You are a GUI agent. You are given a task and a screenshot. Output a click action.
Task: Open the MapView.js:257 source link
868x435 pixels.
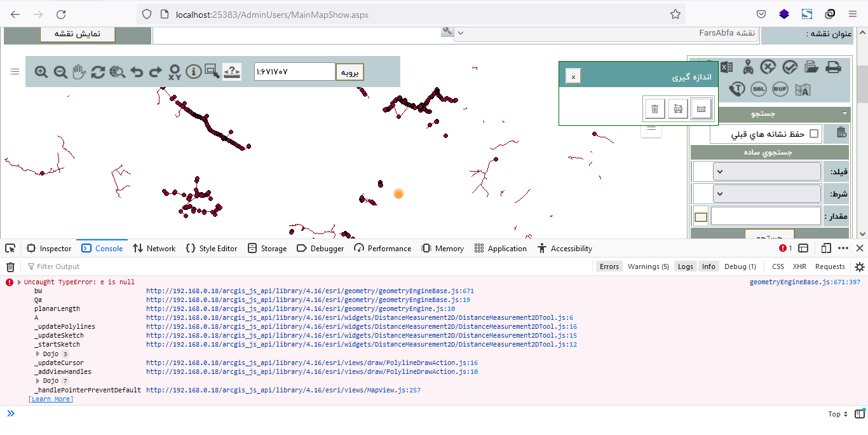point(283,390)
